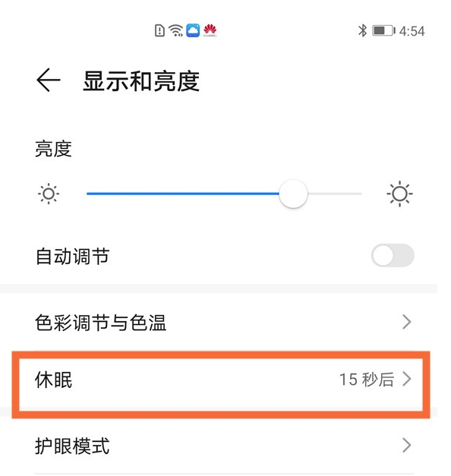This screenshot has width=451, height=476.
Task: Toggle the 自动调节 switch
Action: 393,255
